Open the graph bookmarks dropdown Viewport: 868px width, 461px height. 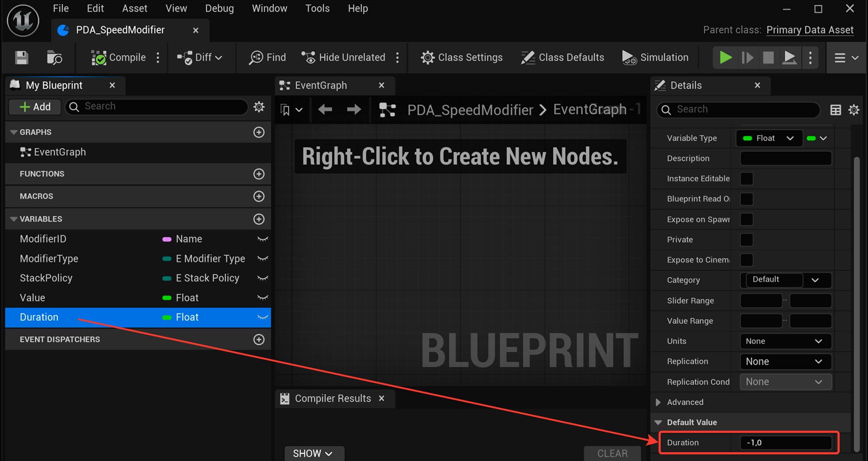click(291, 110)
